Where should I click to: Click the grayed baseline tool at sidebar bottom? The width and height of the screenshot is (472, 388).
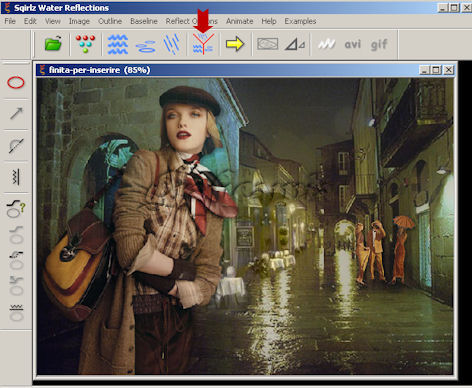click(16, 313)
